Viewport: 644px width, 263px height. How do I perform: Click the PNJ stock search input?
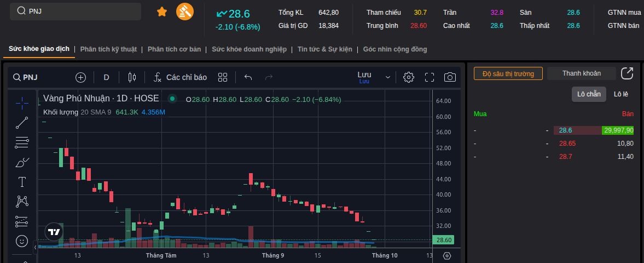point(75,12)
